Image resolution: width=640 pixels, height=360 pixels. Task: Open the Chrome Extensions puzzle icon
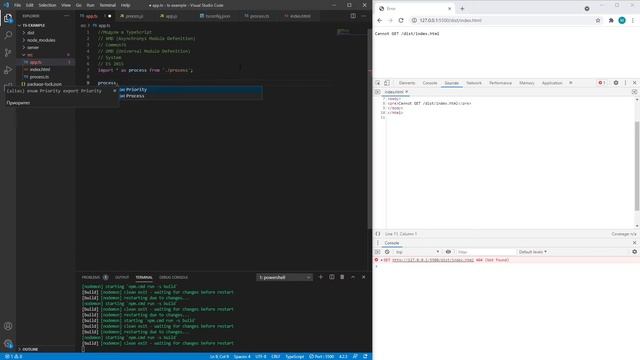[611, 20]
